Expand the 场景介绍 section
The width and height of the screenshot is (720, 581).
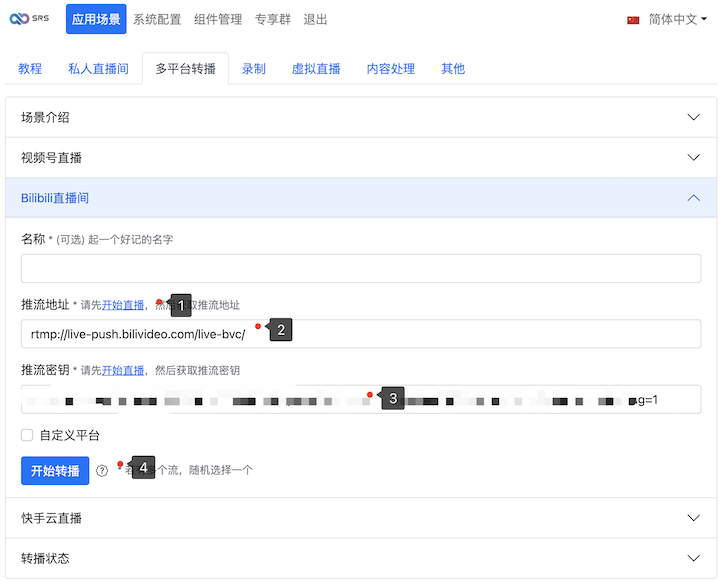click(x=361, y=117)
